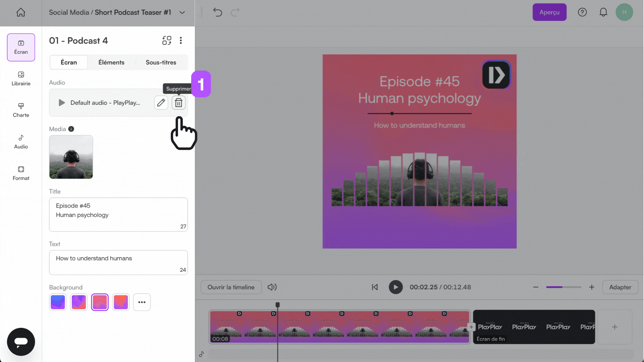Edit the default audio using the pencil icon

coord(161,103)
